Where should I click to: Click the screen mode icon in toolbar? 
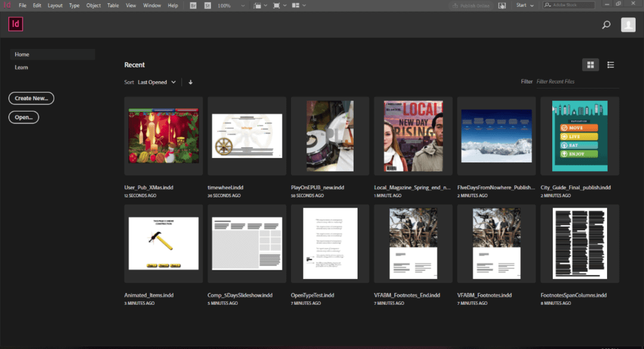[x=277, y=5]
